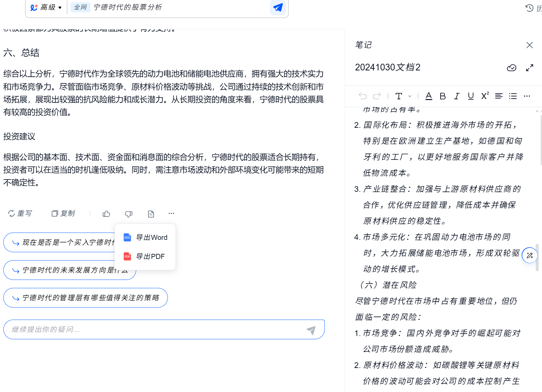Expand the text style T dropdown arrow
Viewport: 542px width, 392px height.
(x=410, y=96)
